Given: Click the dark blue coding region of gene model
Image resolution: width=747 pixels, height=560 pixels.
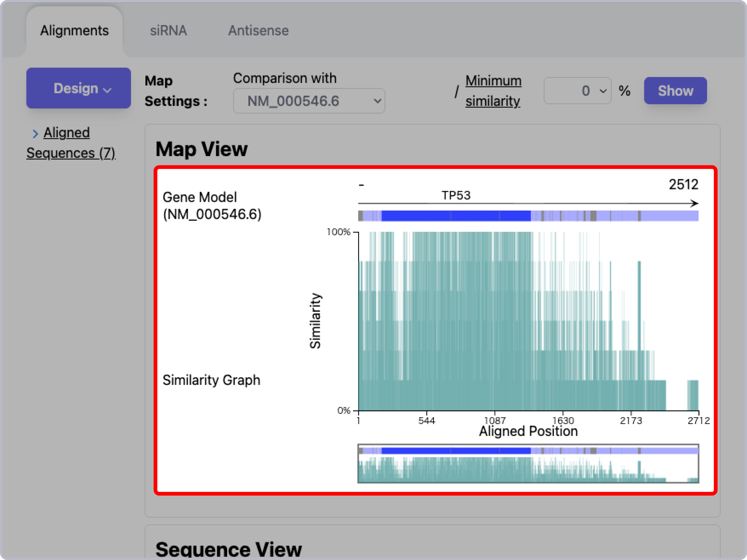Looking at the screenshot, I should [x=456, y=216].
